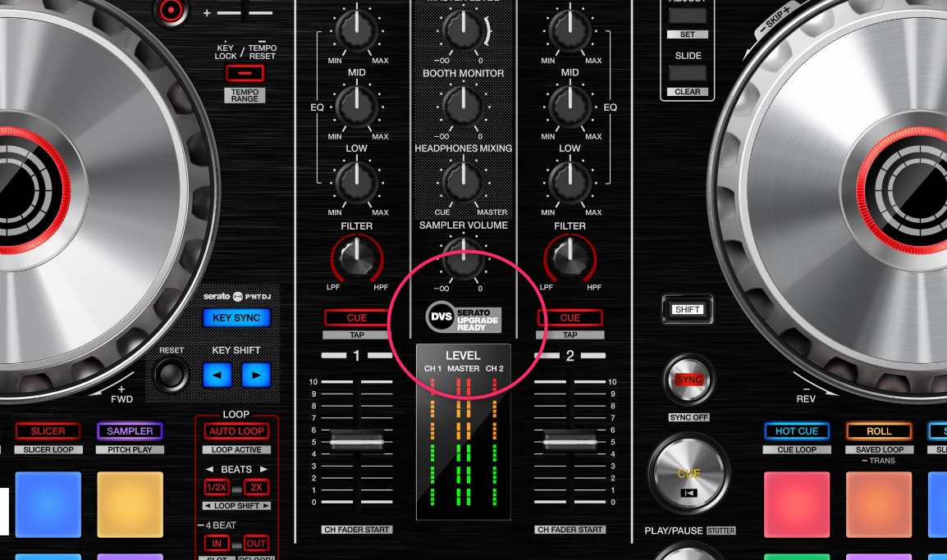Click the BEATS left arrow

(x=208, y=468)
